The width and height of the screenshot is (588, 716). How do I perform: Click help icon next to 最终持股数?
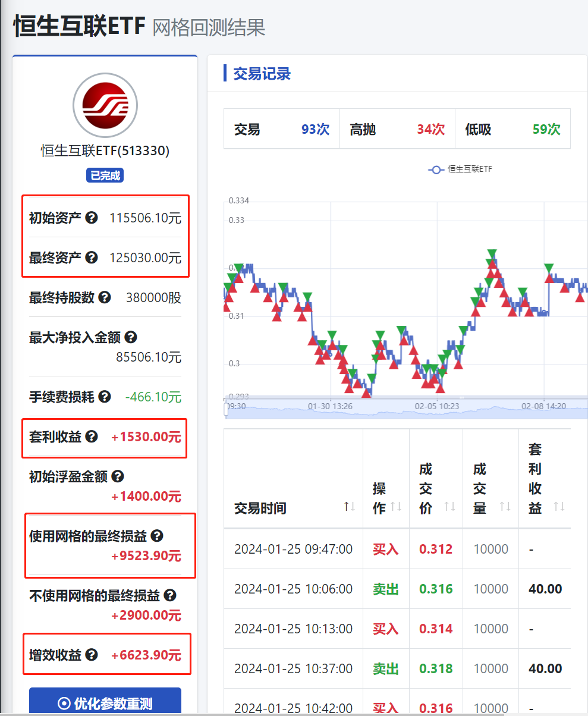pyautogui.click(x=105, y=297)
